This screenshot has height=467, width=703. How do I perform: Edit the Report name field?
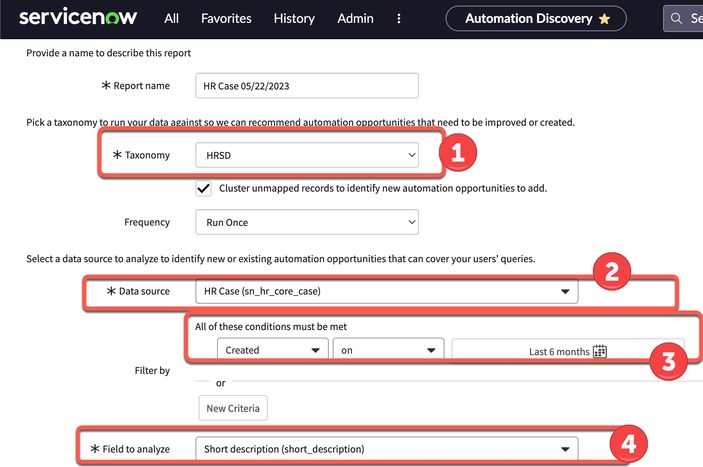point(307,86)
